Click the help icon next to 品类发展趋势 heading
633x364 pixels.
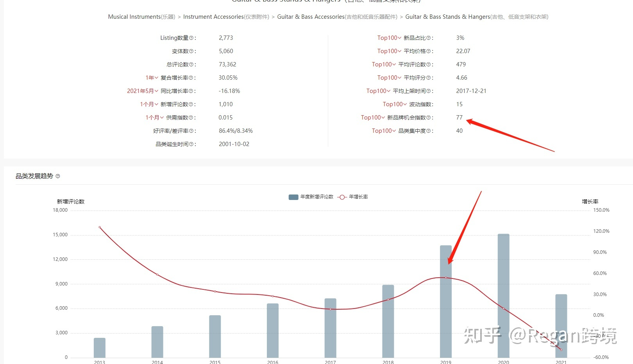pyautogui.click(x=57, y=176)
